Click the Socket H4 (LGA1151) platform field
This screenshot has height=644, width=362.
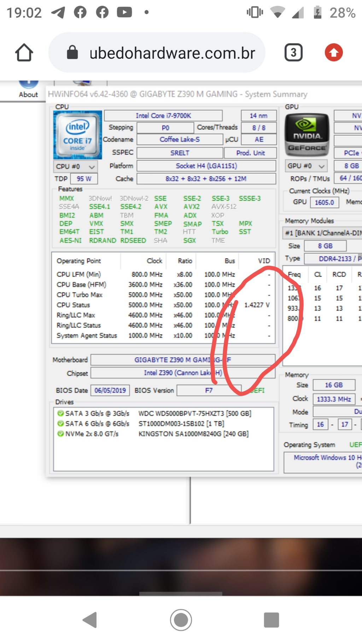pos(206,166)
